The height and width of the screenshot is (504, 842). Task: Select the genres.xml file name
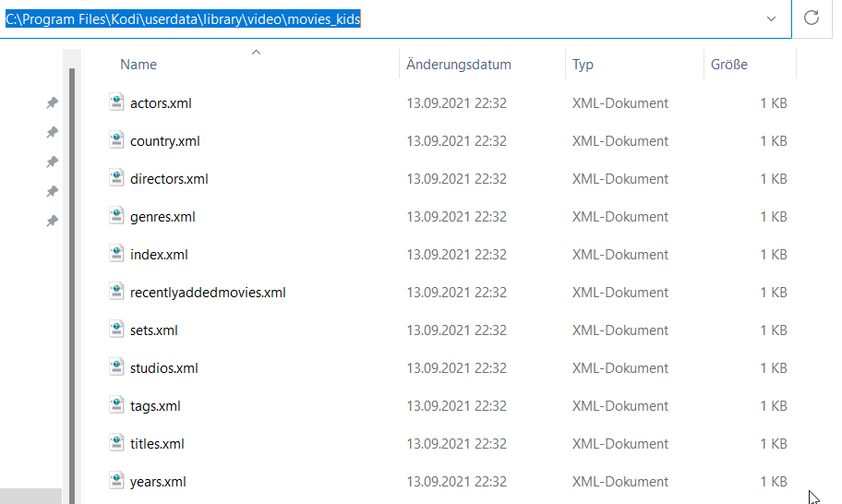[162, 217]
